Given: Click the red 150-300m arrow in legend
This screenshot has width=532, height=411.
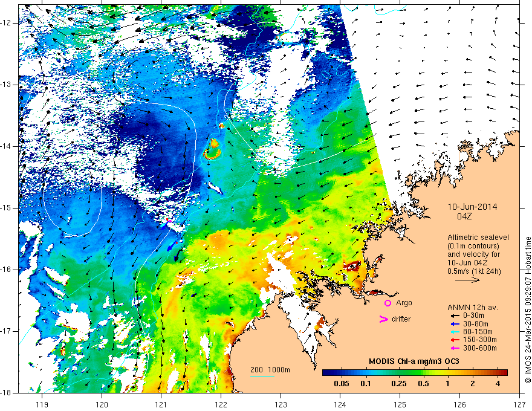Looking at the screenshot, I should [454, 340].
